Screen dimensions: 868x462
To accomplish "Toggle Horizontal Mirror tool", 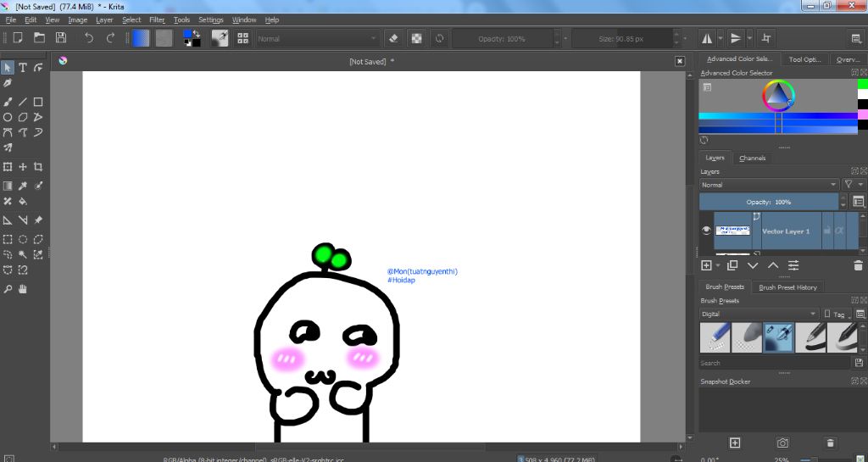I will click(708, 38).
